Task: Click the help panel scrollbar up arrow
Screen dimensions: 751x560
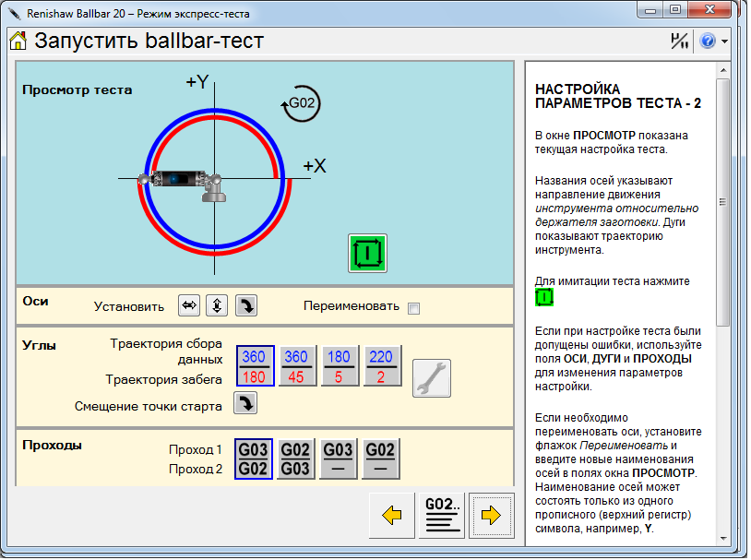Action: [723, 70]
